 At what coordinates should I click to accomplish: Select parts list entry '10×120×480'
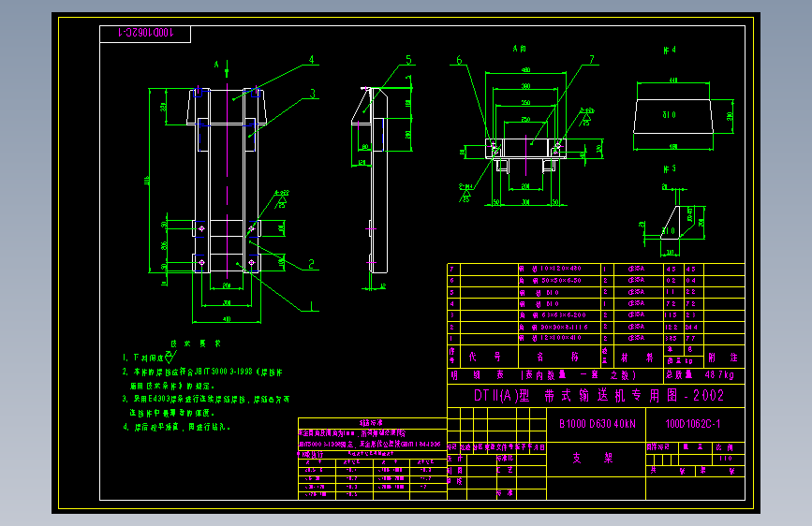[561, 269]
